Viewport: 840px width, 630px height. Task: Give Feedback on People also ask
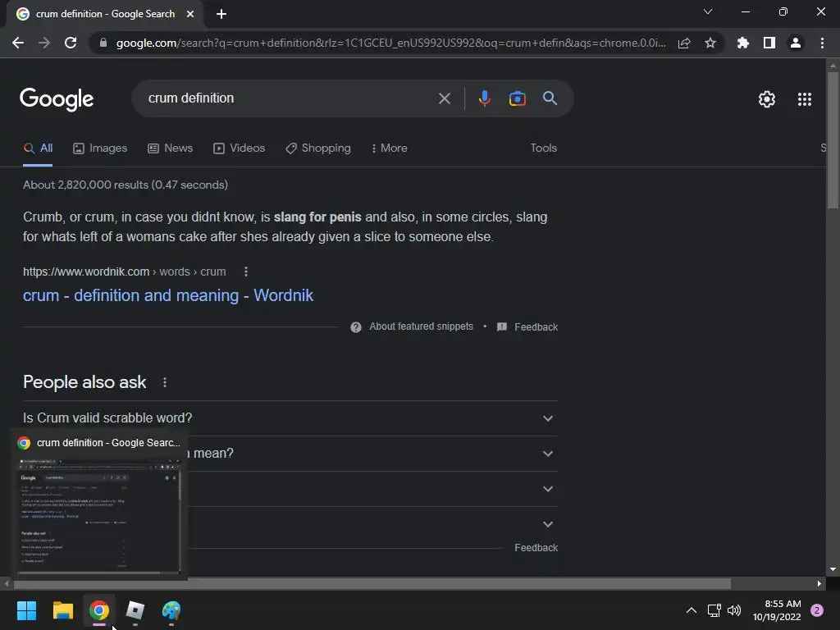(x=536, y=547)
